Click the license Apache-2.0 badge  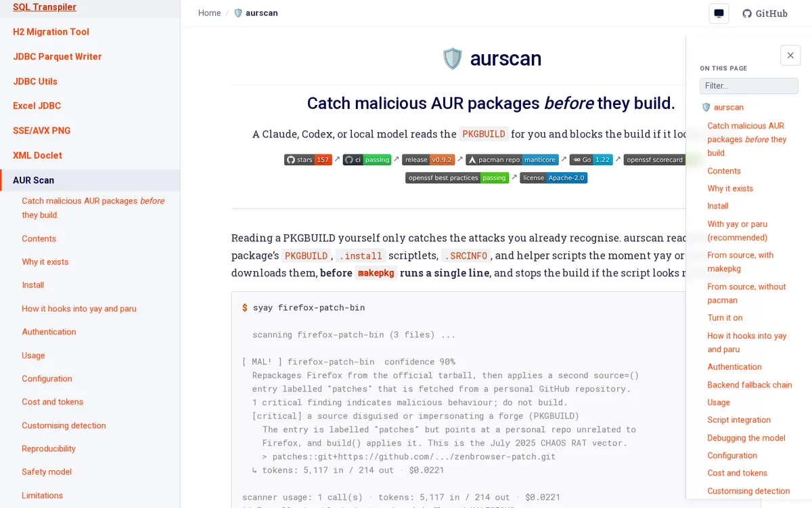[x=554, y=178]
